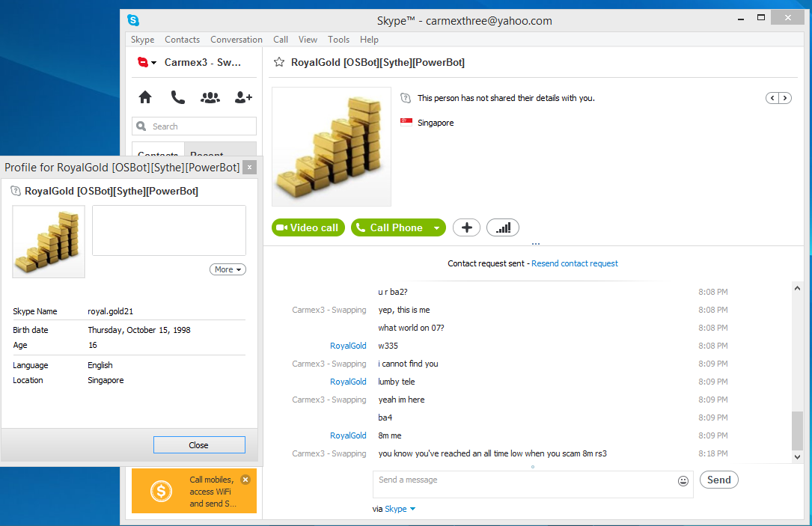This screenshot has height=526, width=812.
Task: Open the Home icon in sidebar
Action: [145, 97]
